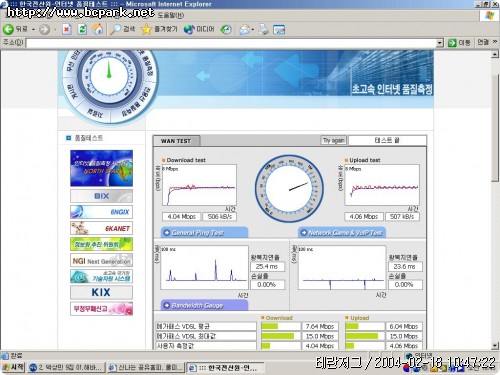The image size is (500, 375).
Task: Open Network Game & VoIP Test section
Action: tap(342, 232)
